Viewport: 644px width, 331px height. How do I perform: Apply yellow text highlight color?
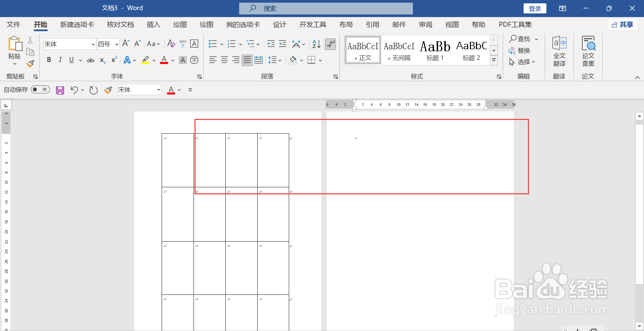pos(145,60)
